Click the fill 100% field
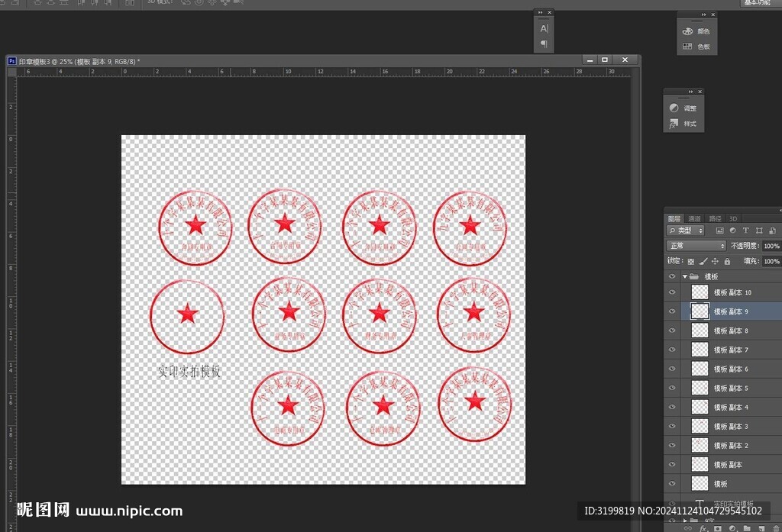782x532 pixels. [x=771, y=261]
